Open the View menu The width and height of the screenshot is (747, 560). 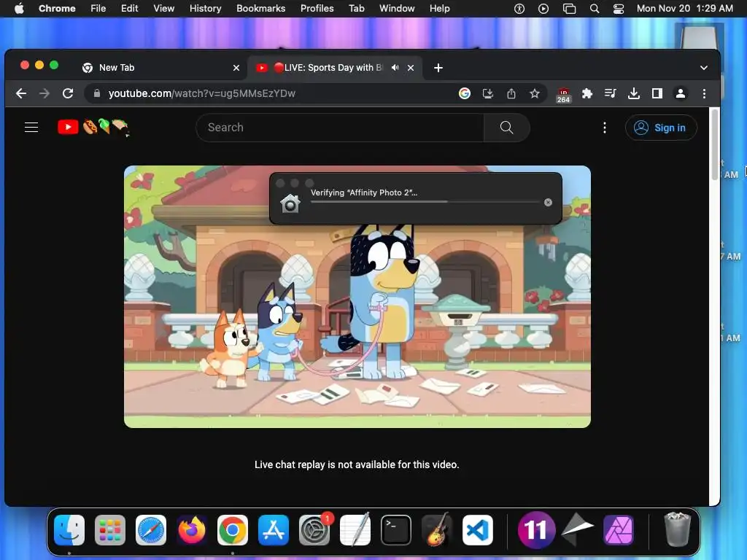pyautogui.click(x=163, y=8)
